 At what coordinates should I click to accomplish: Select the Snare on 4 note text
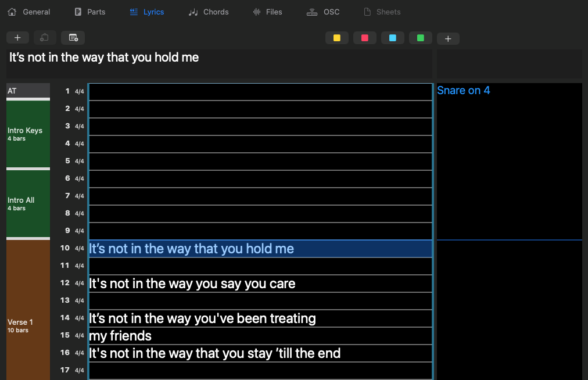coord(463,90)
